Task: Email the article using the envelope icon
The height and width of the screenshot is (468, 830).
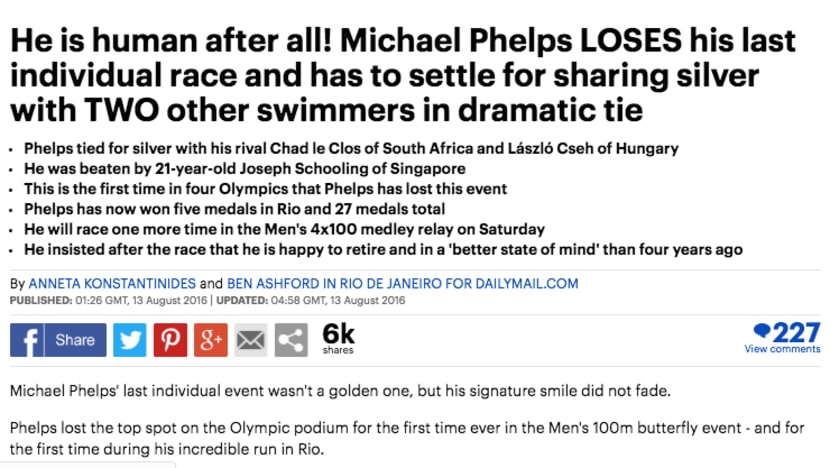Action: point(251,340)
